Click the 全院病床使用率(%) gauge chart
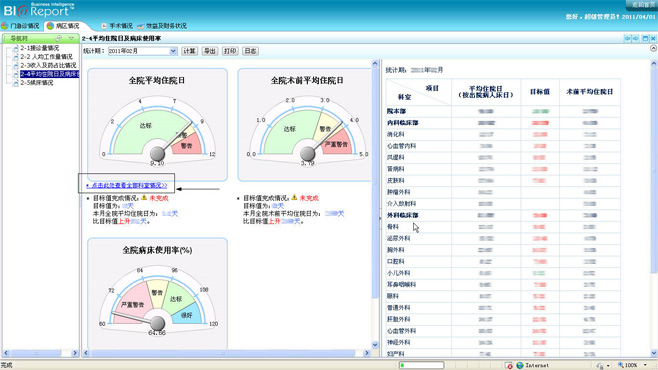 tap(157, 294)
